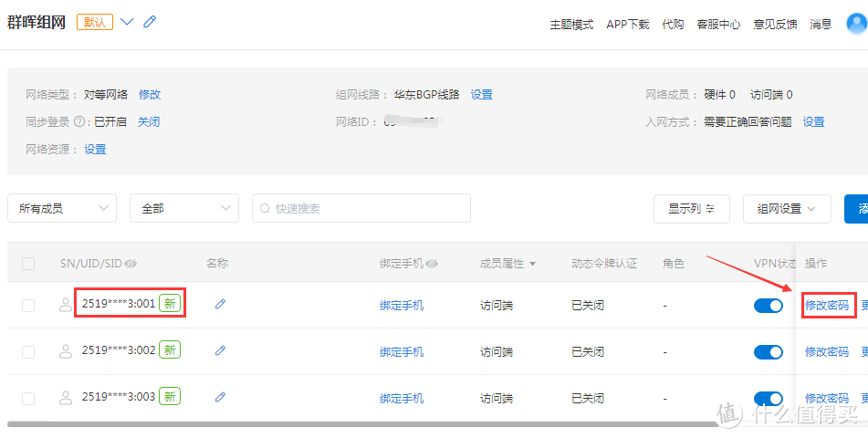The height and width of the screenshot is (438, 868).
Task: Open 消息 in top menu
Action: coord(821,25)
